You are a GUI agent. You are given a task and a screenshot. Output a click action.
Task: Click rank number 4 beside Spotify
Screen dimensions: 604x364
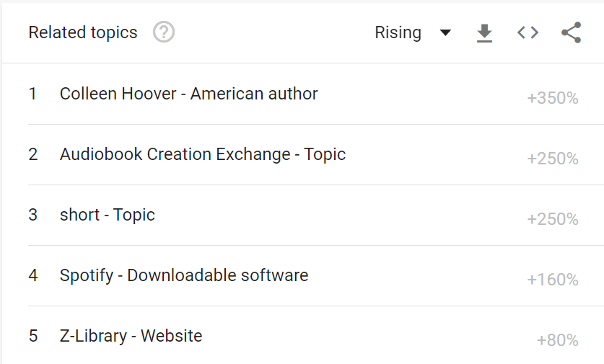[33, 275]
